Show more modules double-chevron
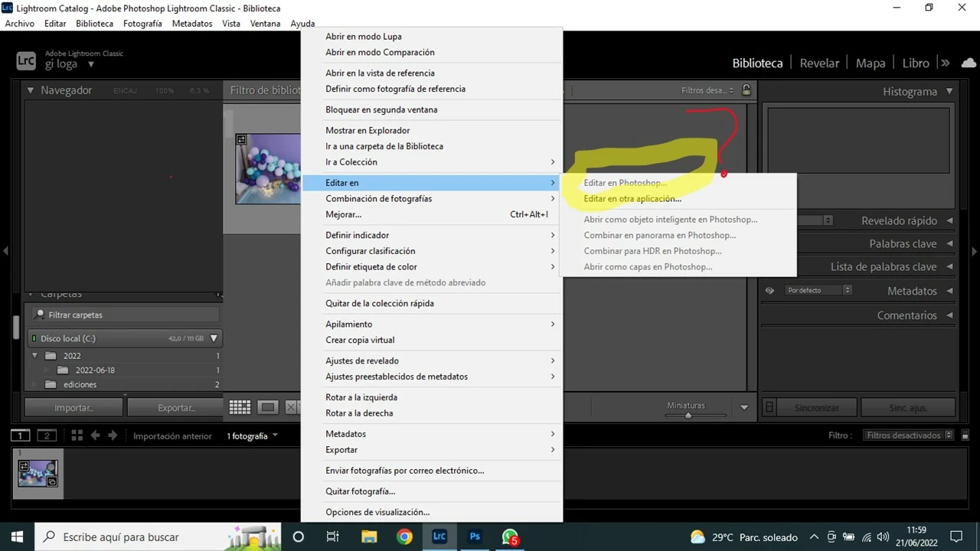 pyautogui.click(x=946, y=63)
